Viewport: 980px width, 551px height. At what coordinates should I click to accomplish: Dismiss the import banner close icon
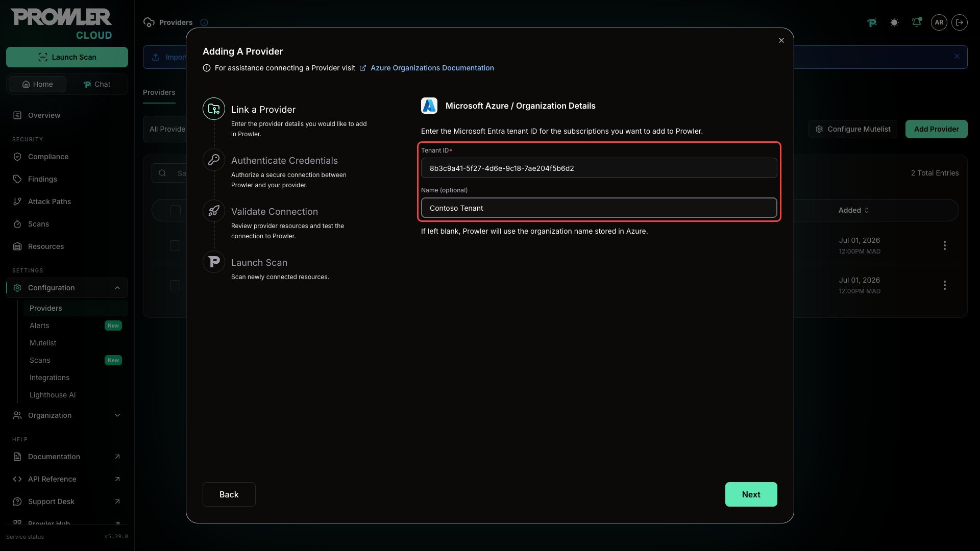[957, 57]
